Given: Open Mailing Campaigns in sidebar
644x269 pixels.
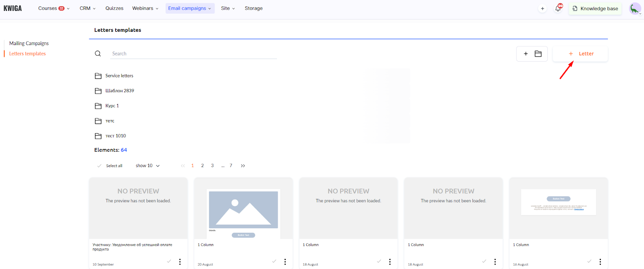Looking at the screenshot, I should pyautogui.click(x=29, y=43).
